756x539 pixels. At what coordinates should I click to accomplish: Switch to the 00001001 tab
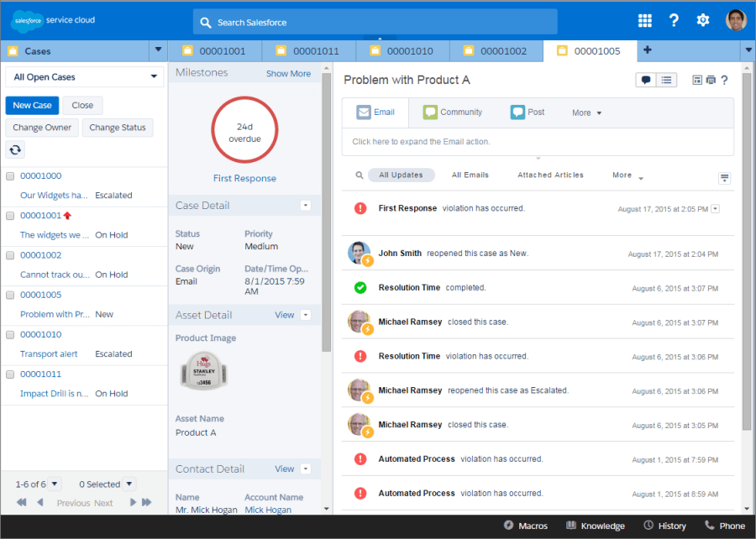click(x=215, y=51)
